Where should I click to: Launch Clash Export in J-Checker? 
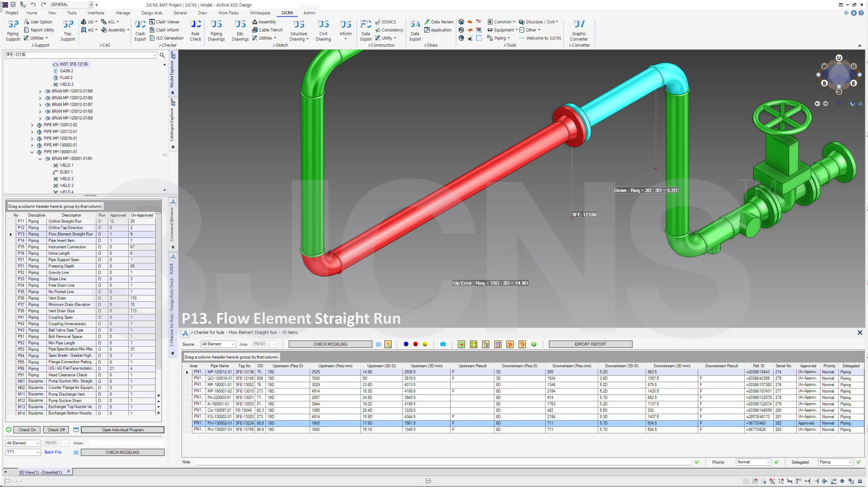[x=140, y=30]
